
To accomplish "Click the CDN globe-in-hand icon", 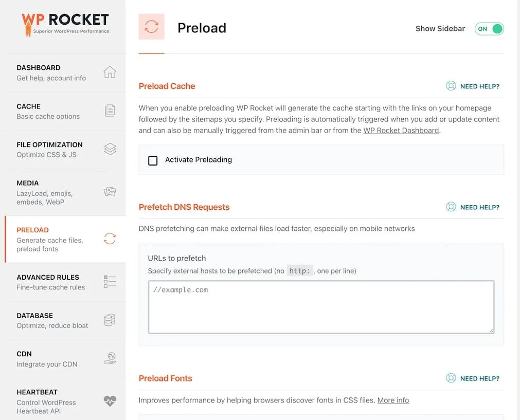I will pyautogui.click(x=110, y=358).
